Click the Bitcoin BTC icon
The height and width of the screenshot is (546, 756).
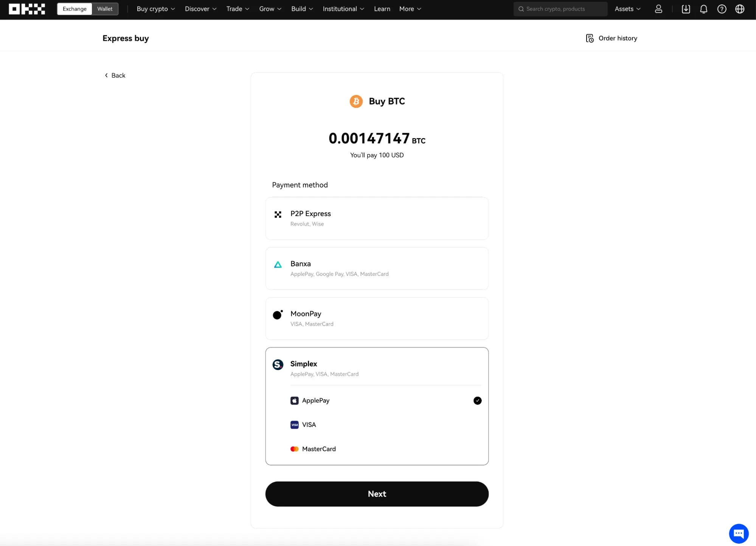(356, 101)
